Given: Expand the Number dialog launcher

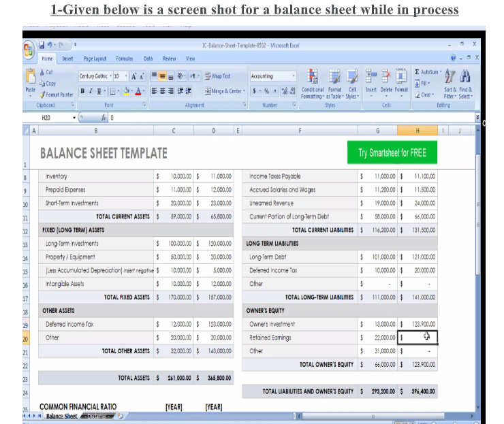Looking at the screenshot, I should (294, 105).
